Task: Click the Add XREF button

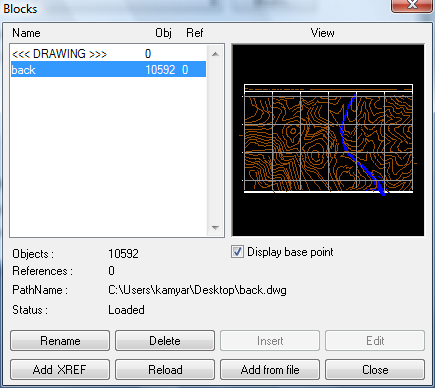Action: pyautogui.click(x=60, y=369)
